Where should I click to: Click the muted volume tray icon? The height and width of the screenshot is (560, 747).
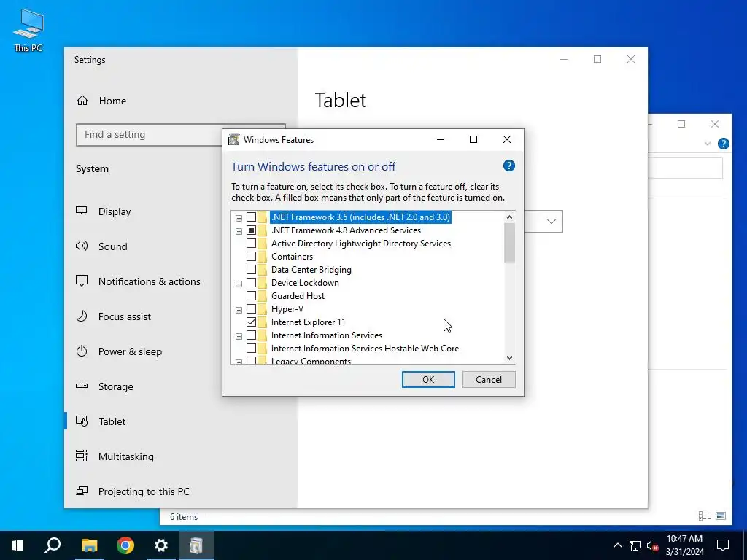point(653,545)
